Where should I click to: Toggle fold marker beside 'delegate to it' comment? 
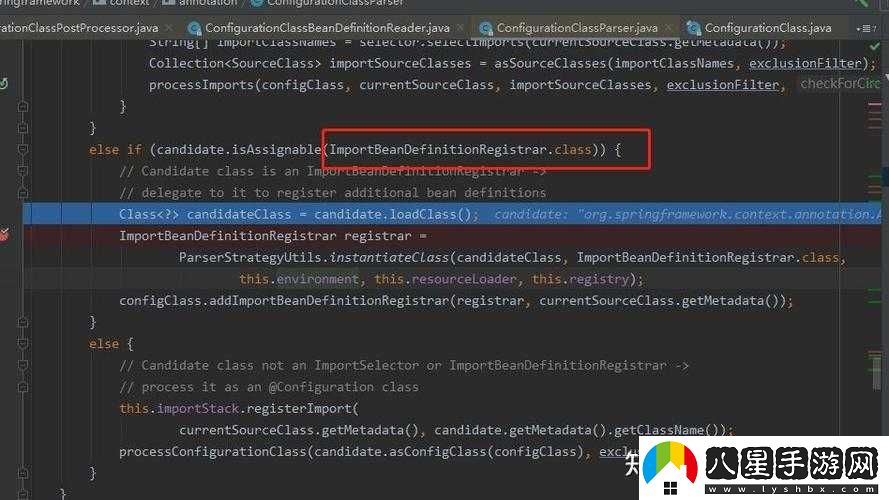[x=23, y=193]
